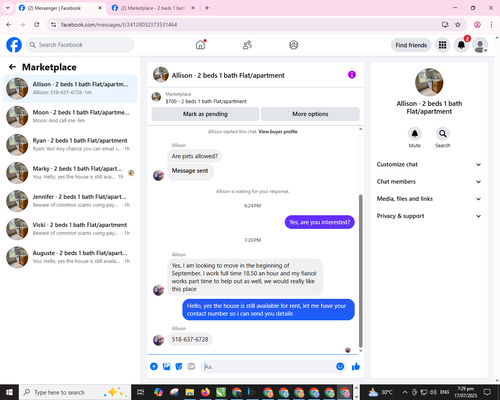Click More options button
Screen dimensions: 500x400
point(310,114)
